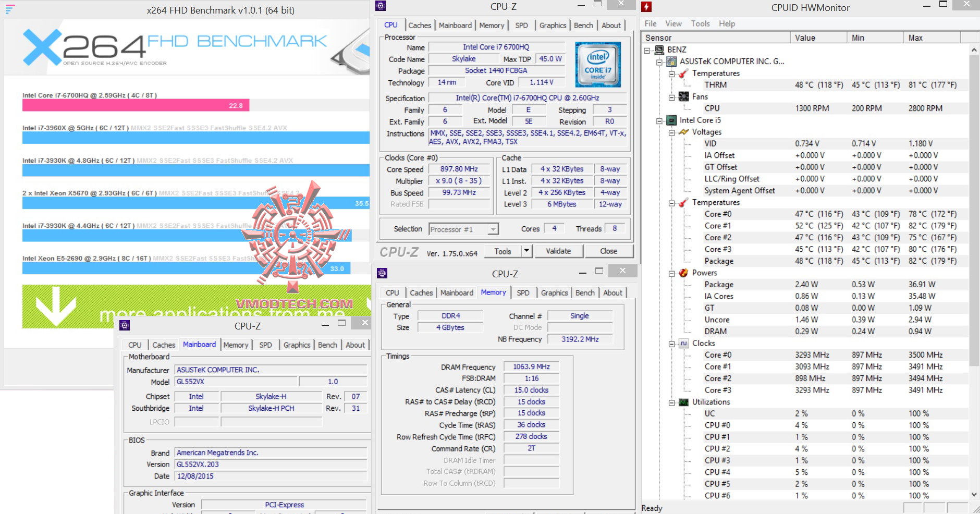The image size is (980, 514).
Task: Click the thermometer icon above the THRM row
Action: [x=683, y=74]
